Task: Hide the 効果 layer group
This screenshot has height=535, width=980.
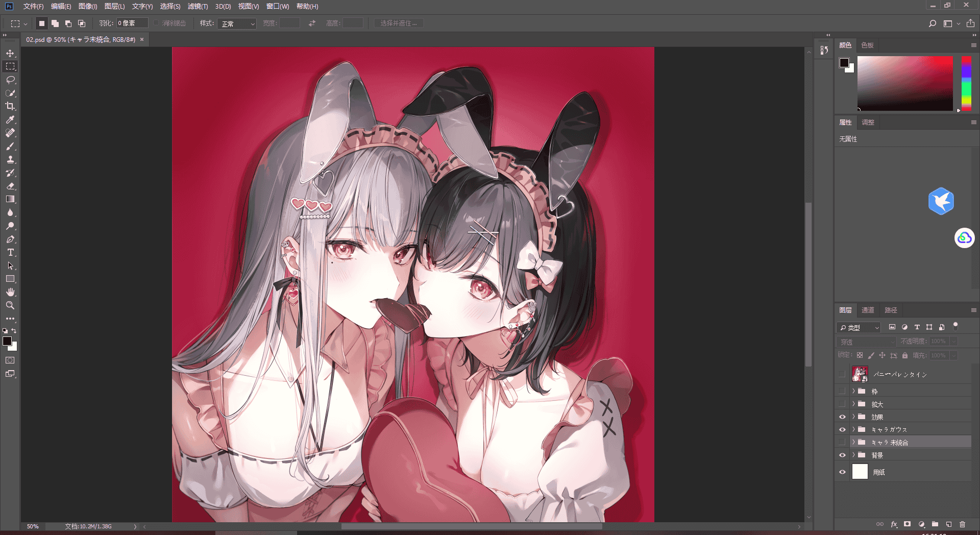Action: pyautogui.click(x=842, y=417)
